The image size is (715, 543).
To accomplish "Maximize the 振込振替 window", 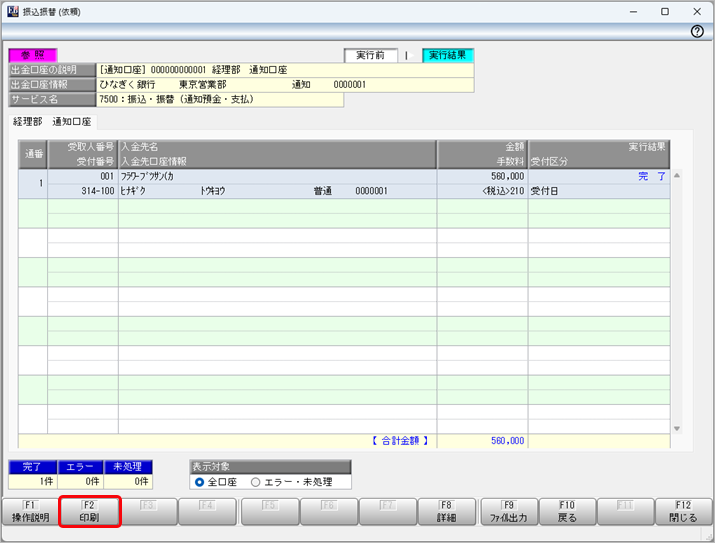I will pyautogui.click(x=665, y=11).
